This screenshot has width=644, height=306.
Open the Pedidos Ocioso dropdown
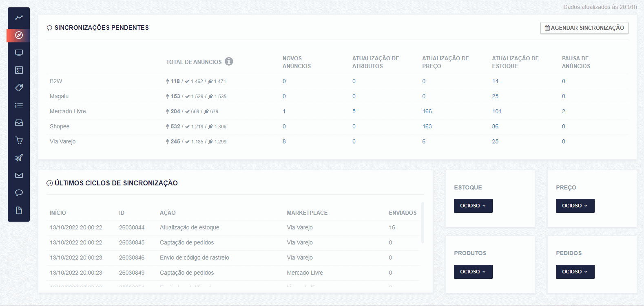point(575,272)
